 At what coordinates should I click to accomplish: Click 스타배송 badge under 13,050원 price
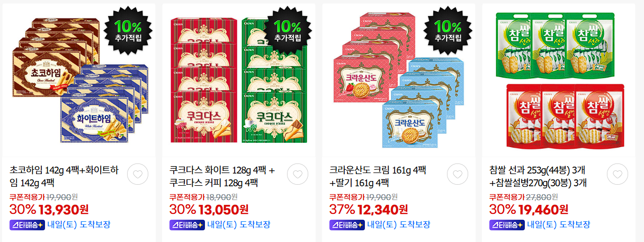click(x=186, y=224)
